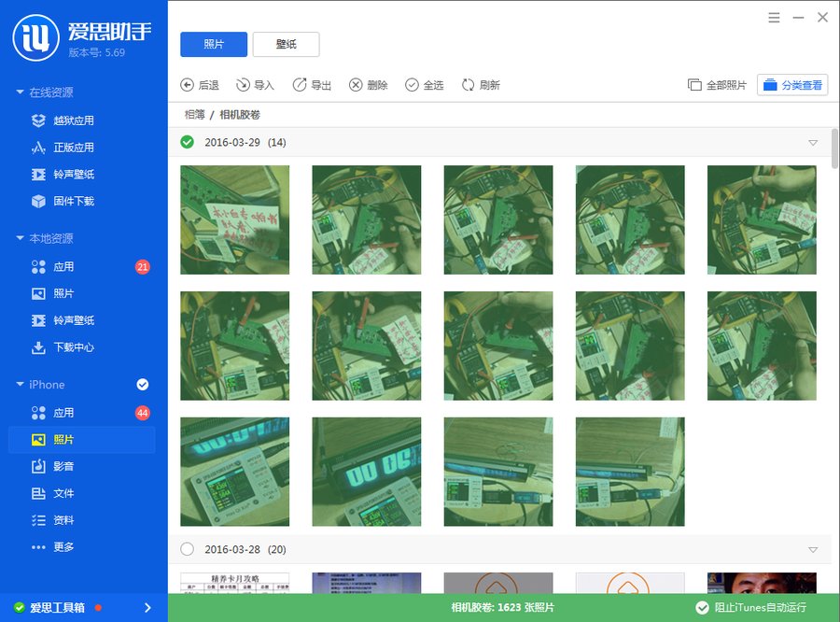Open 下载中心 in the sidebar
The width and height of the screenshot is (840, 622).
point(63,346)
